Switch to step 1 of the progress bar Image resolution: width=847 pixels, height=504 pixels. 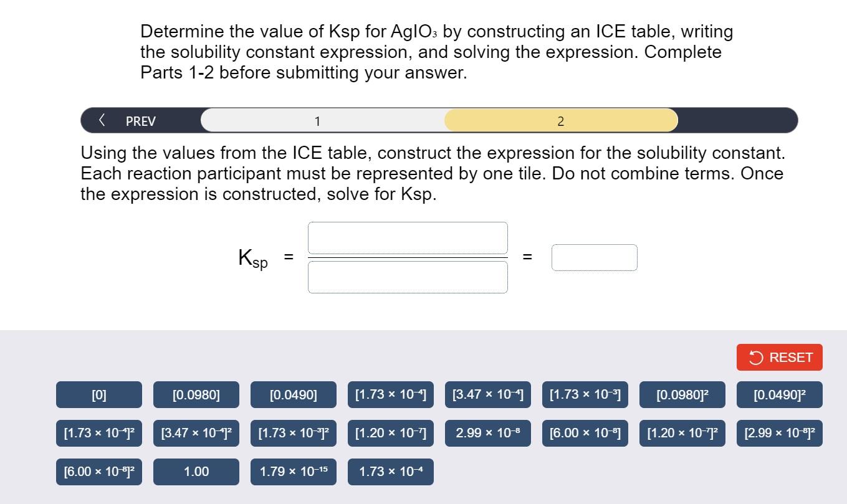(318, 120)
